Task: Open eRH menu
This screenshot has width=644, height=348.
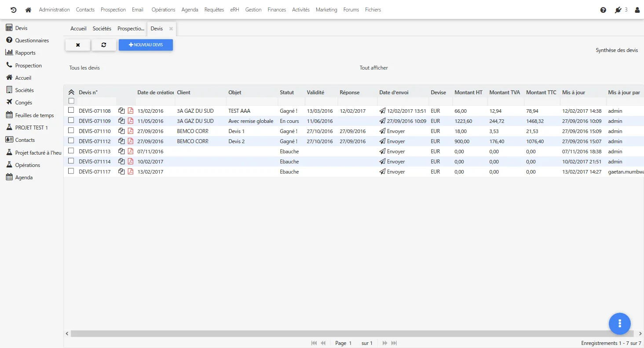Action: [x=234, y=10]
